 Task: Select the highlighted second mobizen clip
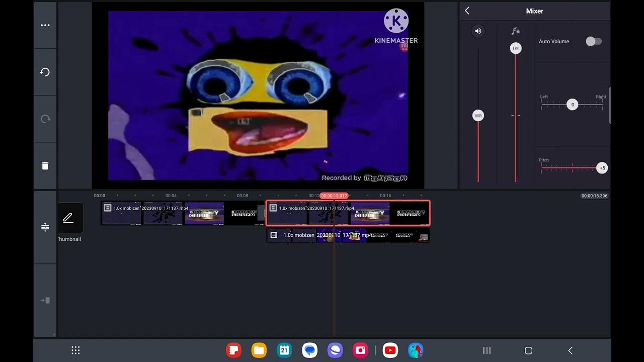click(348, 213)
